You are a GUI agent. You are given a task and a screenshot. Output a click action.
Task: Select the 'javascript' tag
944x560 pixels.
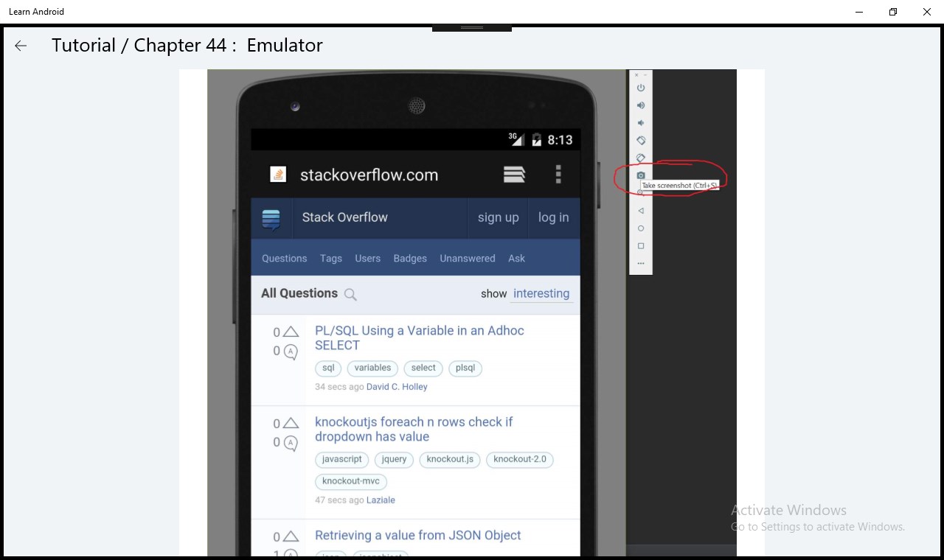click(x=342, y=459)
